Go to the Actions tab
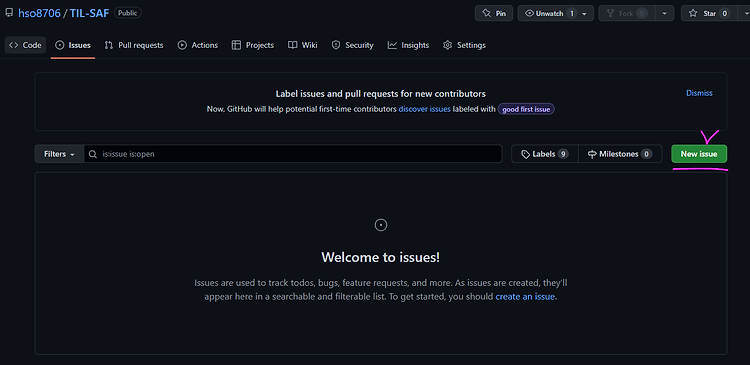This screenshot has width=750, height=365. point(198,45)
